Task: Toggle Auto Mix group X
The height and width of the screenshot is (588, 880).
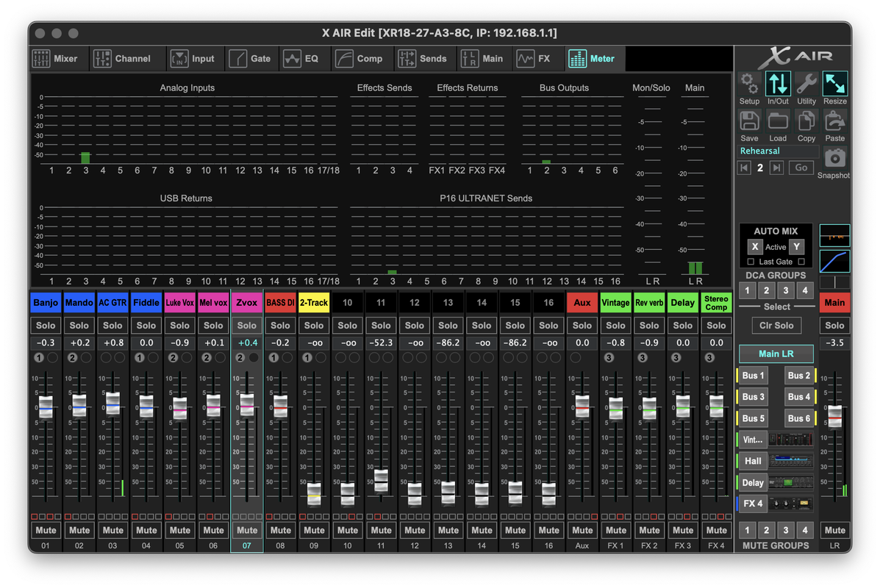Action: [x=755, y=247]
